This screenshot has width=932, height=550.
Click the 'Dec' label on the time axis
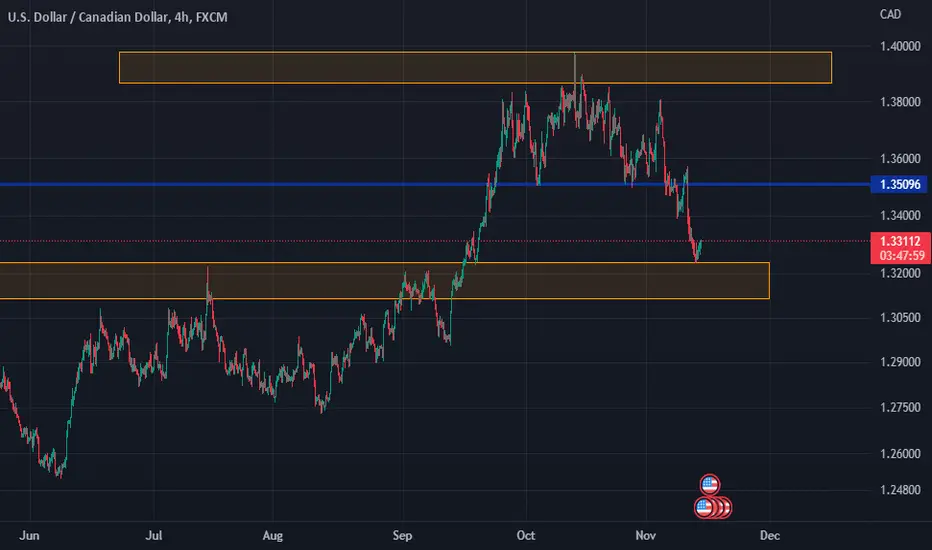pyautogui.click(x=770, y=536)
